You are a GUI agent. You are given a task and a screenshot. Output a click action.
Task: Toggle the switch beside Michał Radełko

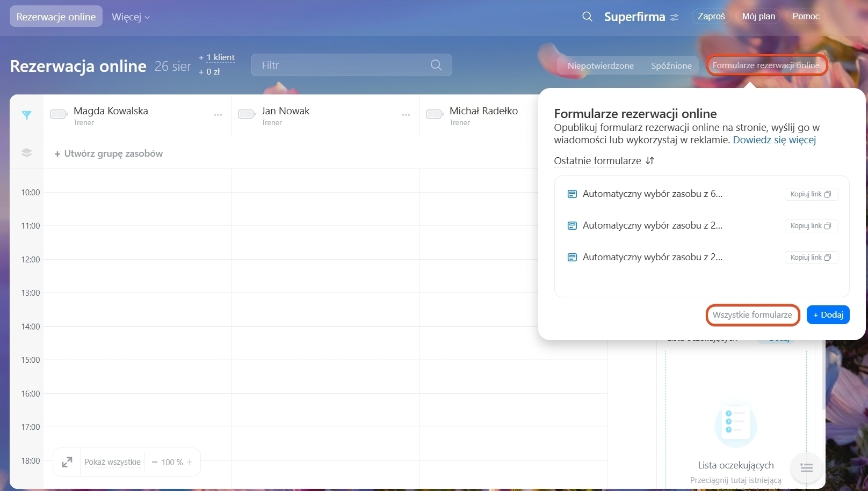click(434, 114)
